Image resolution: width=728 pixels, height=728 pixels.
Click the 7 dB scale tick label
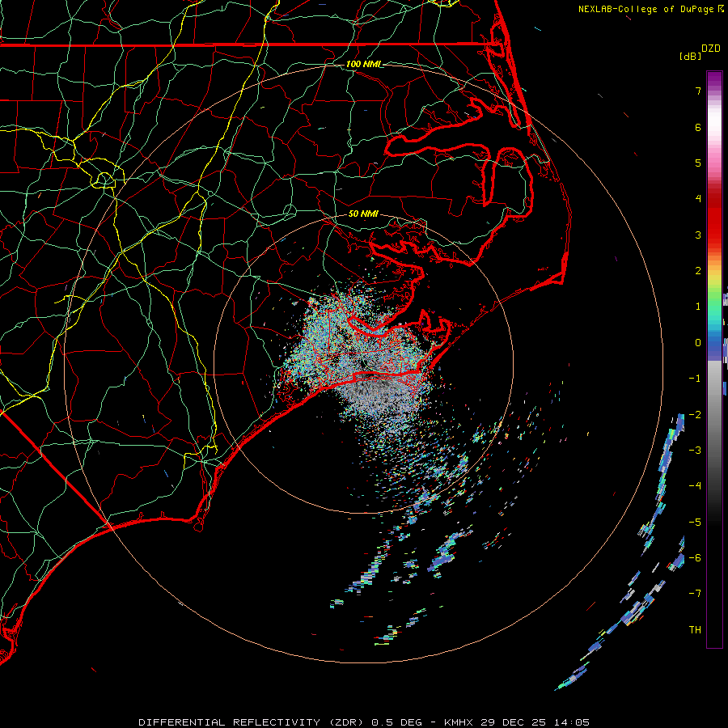coord(698,91)
